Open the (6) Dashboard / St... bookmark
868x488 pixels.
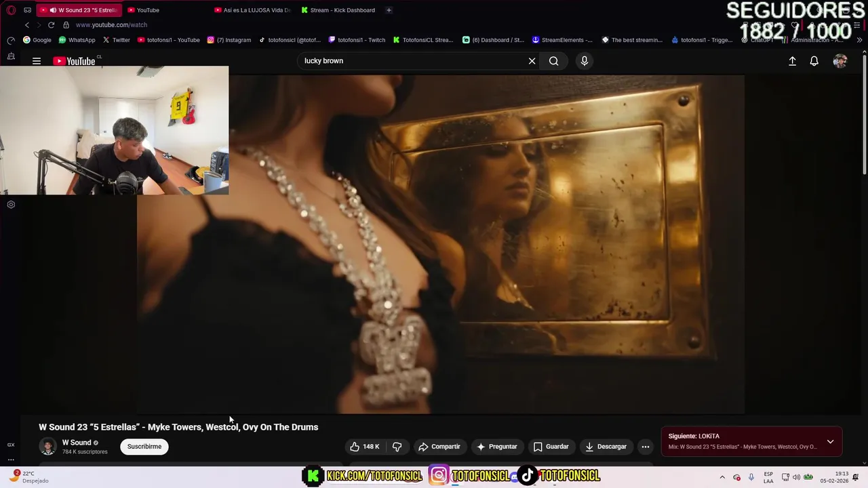(493, 40)
